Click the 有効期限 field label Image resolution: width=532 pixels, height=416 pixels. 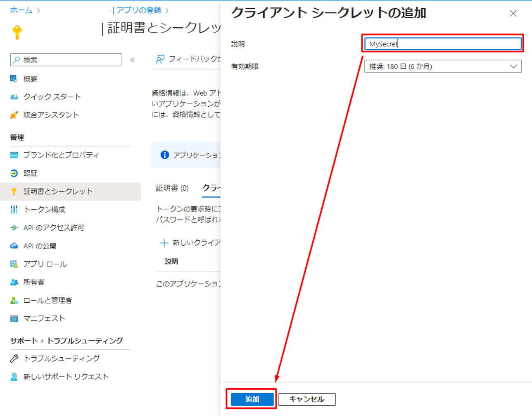(245, 66)
